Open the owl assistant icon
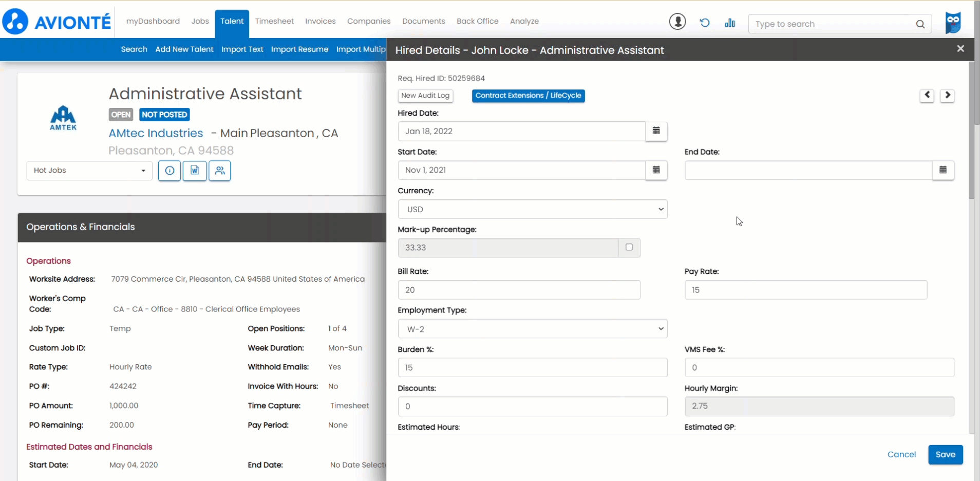Image resolution: width=980 pixels, height=481 pixels. [x=953, y=23]
